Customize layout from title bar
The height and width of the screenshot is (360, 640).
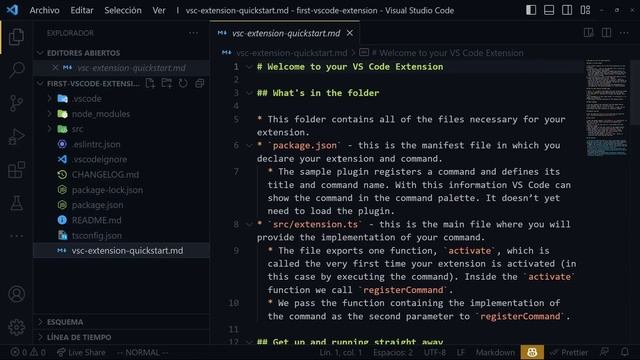coord(585,10)
